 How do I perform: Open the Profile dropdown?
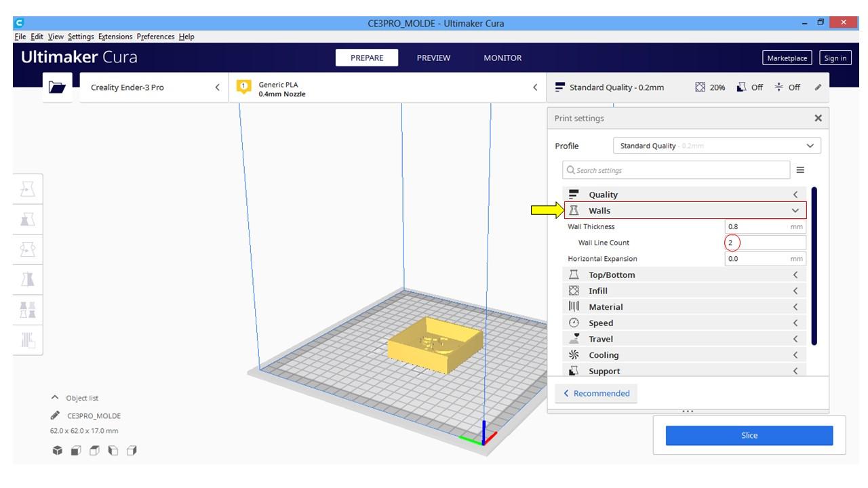[x=717, y=146]
